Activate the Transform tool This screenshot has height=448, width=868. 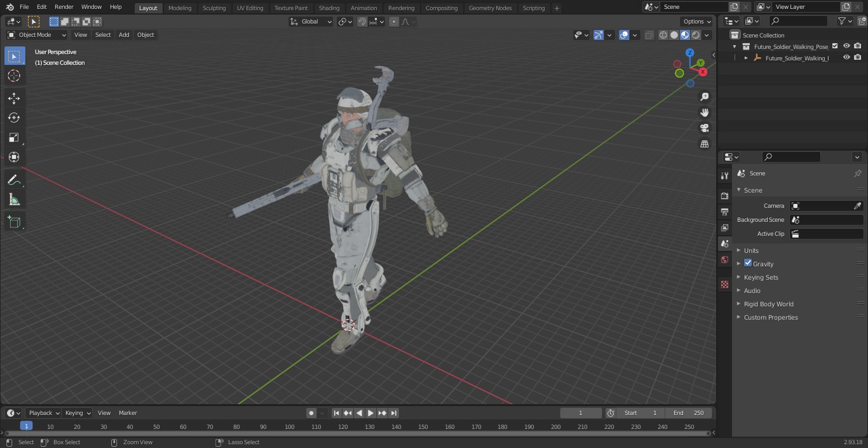(x=14, y=157)
